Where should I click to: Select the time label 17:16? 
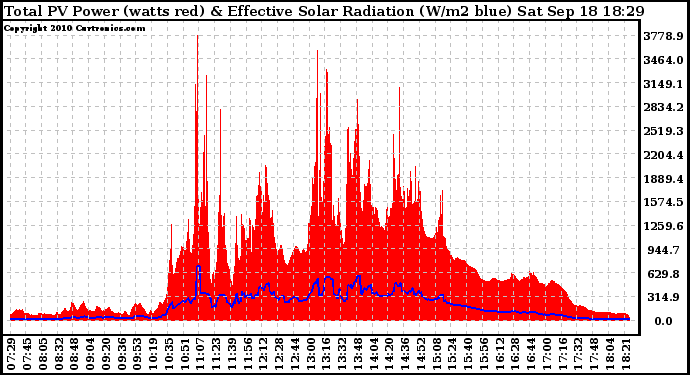click(563, 354)
